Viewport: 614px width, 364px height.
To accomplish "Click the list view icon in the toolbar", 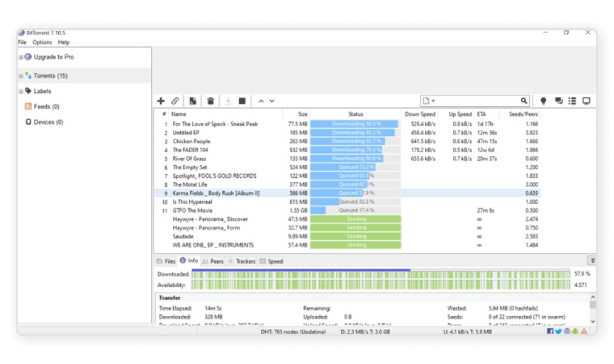I will click(x=572, y=101).
